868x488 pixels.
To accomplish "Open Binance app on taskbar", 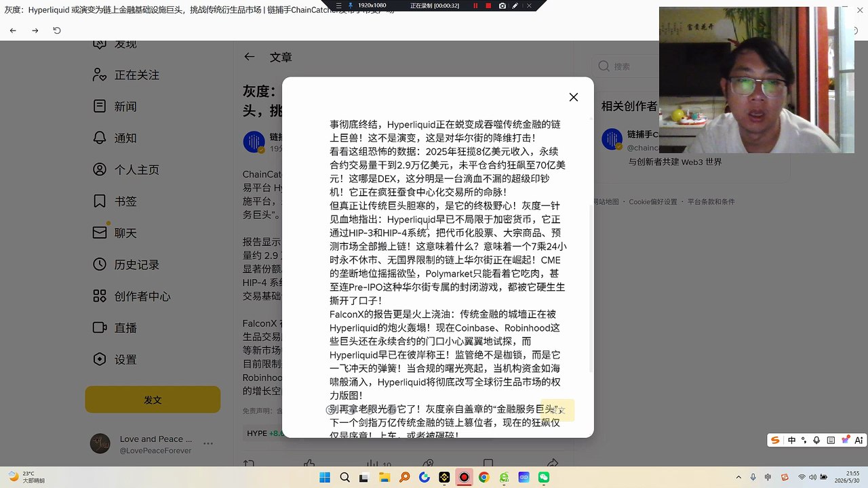I will [444, 477].
